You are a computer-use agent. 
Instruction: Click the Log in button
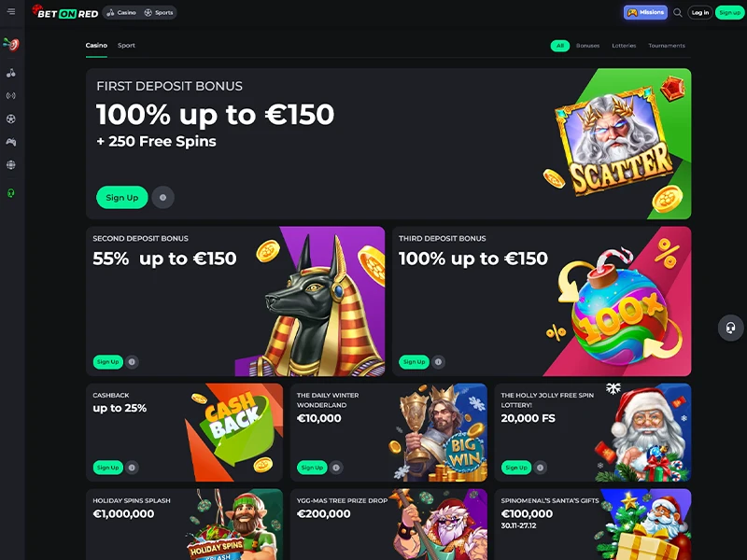click(699, 13)
